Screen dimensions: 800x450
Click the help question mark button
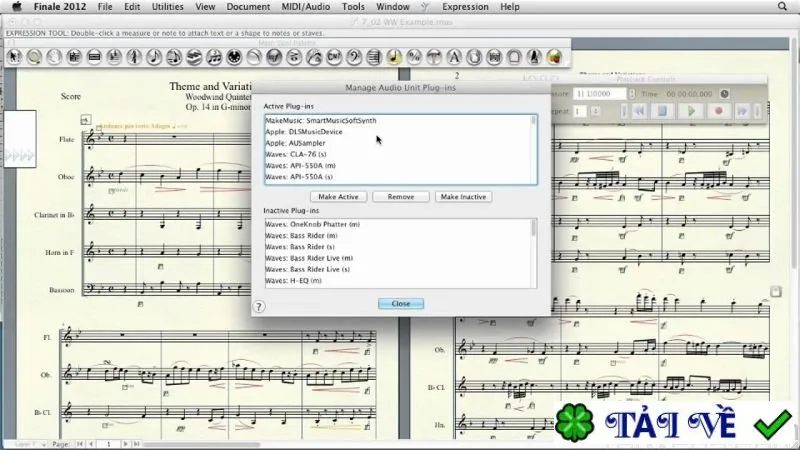click(259, 306)
